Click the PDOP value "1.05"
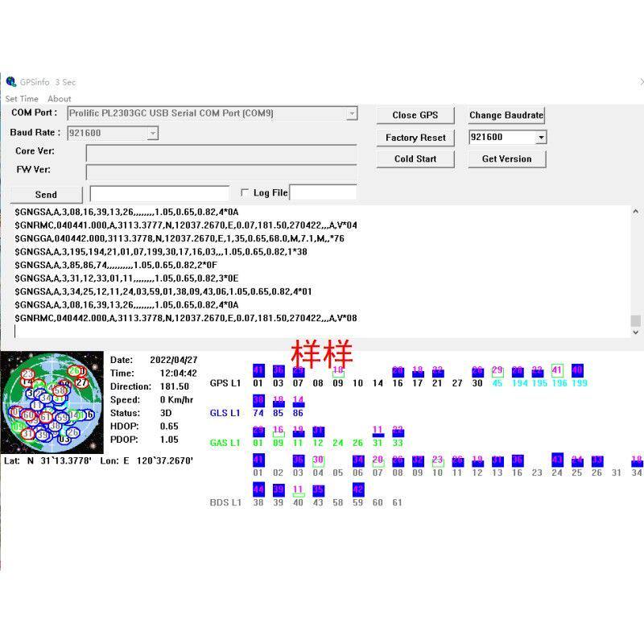The width and height of the screenshot is (644, 644). [169, 440]
